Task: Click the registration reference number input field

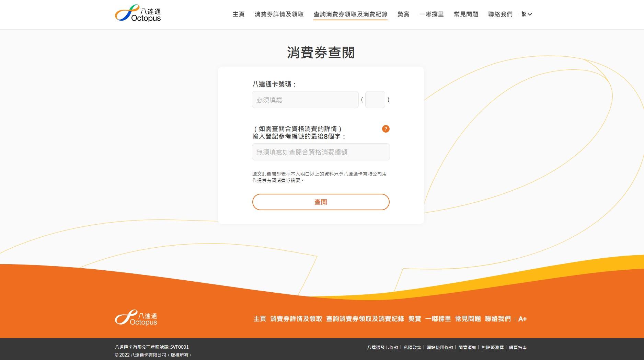Action: 321,152
